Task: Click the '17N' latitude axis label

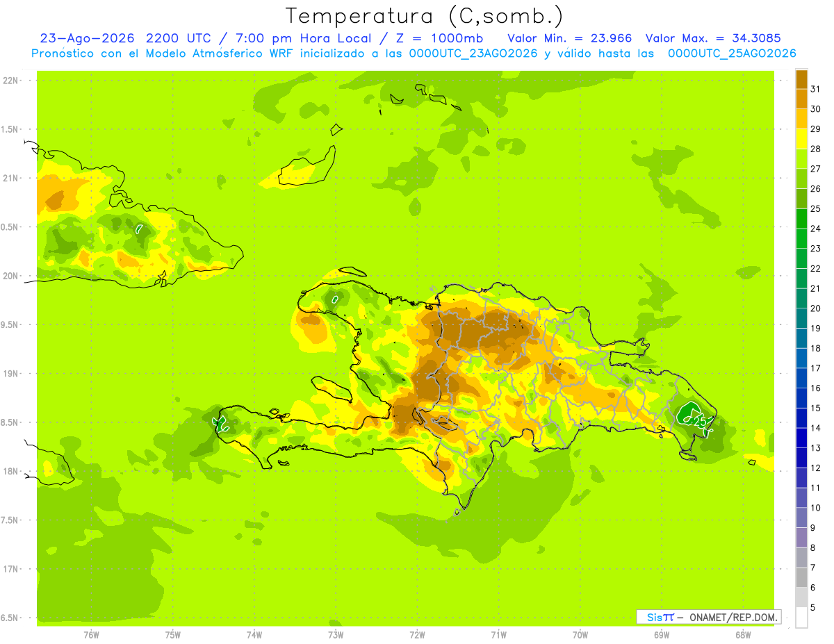Action: coord(11,569)
